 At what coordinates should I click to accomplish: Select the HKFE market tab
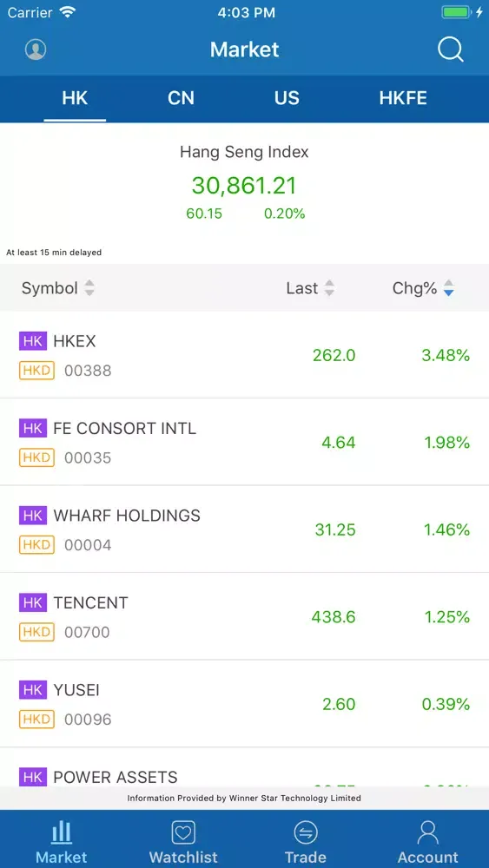403,99
